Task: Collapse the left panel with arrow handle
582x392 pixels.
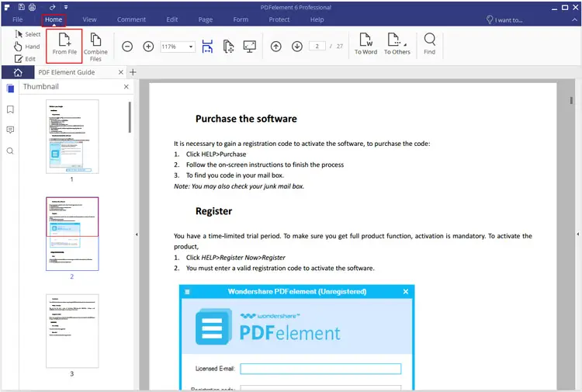Action: (137, 234)
